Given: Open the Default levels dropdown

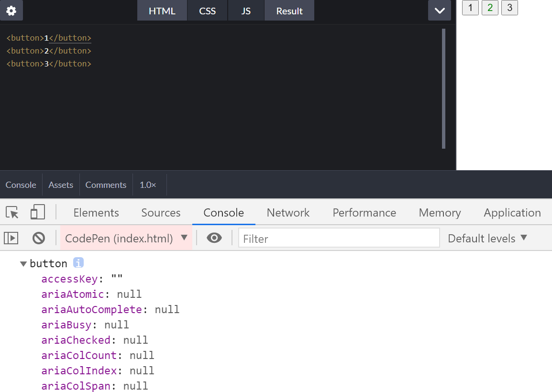Looking at the screenshot, I should [x=487, y=238].
